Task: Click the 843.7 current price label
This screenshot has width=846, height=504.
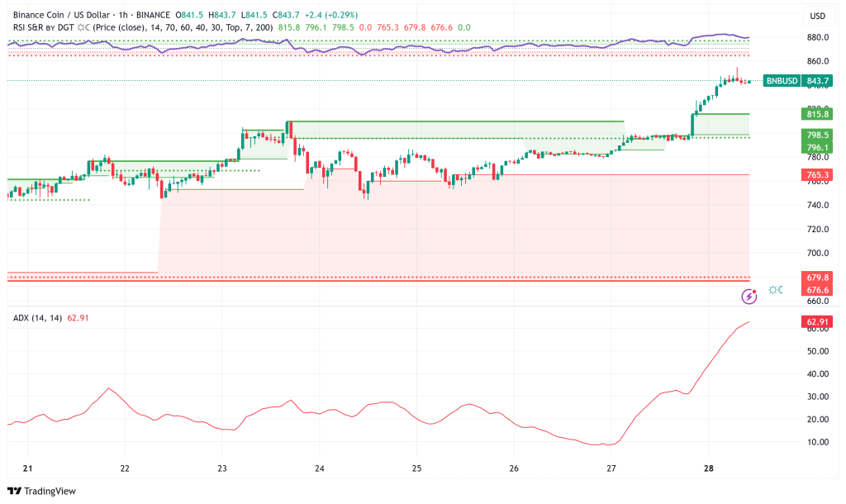Action: [817, 81]
